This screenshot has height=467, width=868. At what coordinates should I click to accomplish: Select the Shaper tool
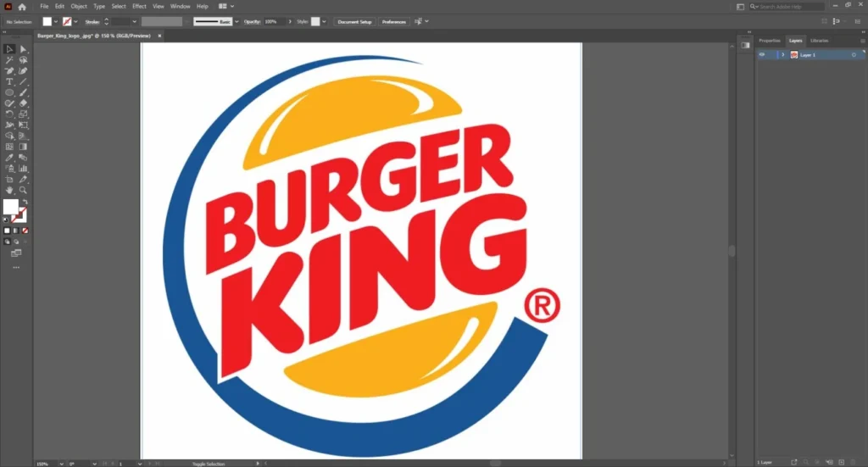pos(9,103)
